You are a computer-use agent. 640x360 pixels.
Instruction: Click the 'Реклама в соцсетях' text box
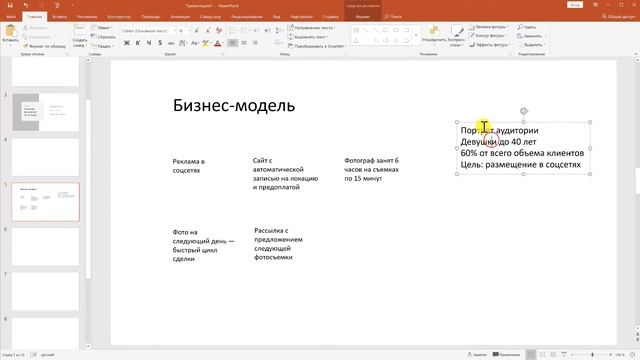point(189,166)
